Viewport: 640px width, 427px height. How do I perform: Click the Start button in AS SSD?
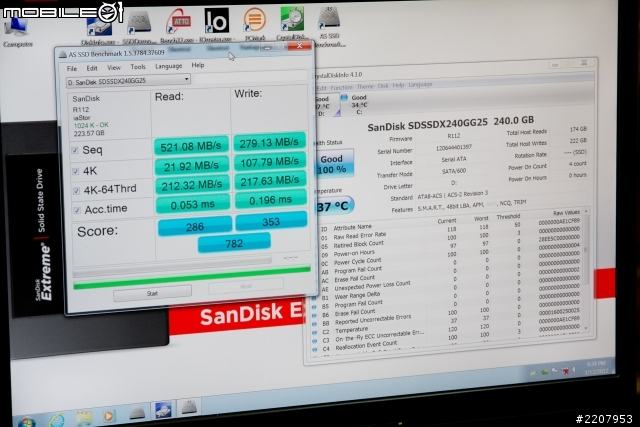pyautogui.click(x=152, y=293)
